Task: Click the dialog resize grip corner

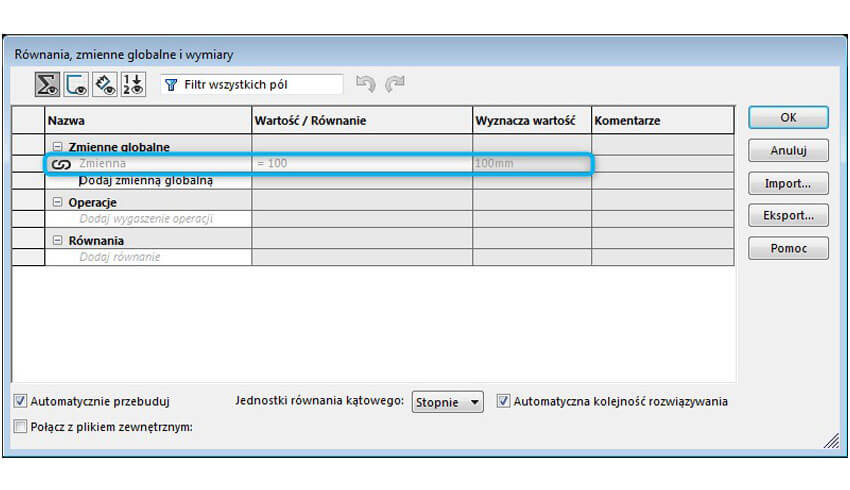Action: pos(832,441)
